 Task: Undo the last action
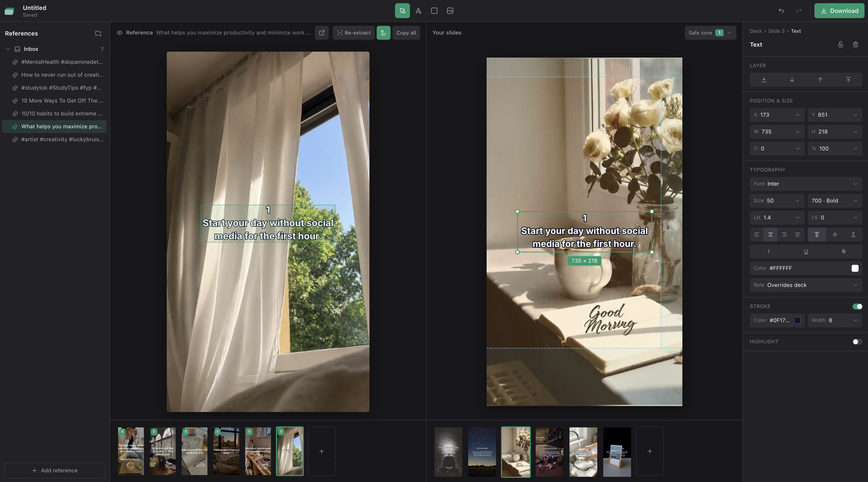pos(781,11)
